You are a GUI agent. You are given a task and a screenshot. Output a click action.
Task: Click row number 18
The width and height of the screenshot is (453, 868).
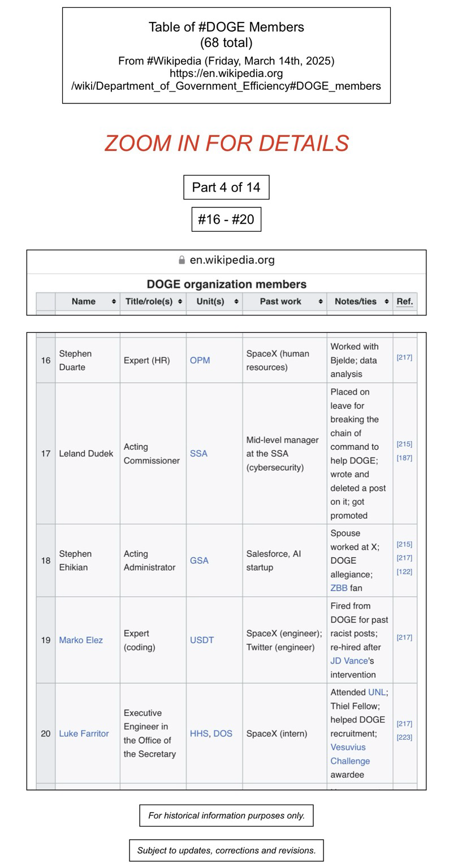[x=45, y=561]
